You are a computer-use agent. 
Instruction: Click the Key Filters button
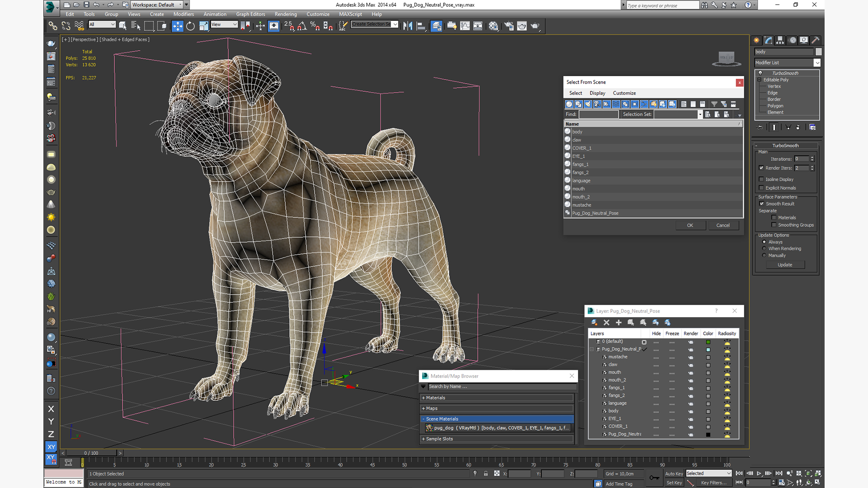[713, 483]
